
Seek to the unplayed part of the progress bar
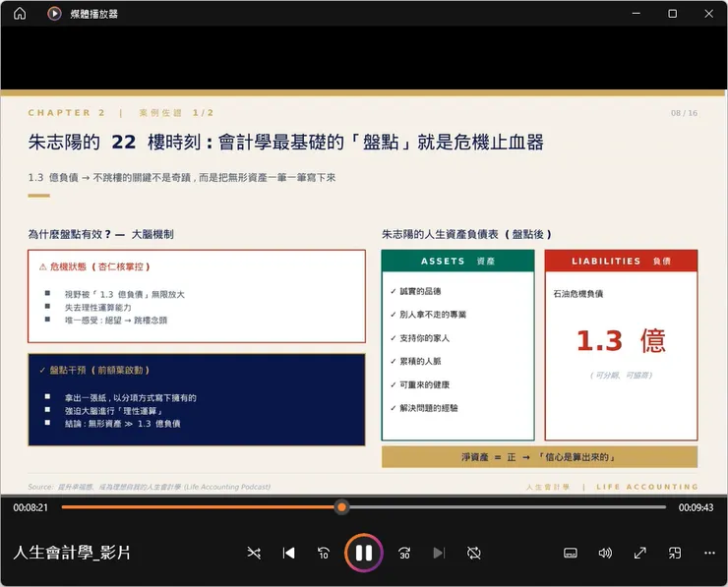click(507, 507)
